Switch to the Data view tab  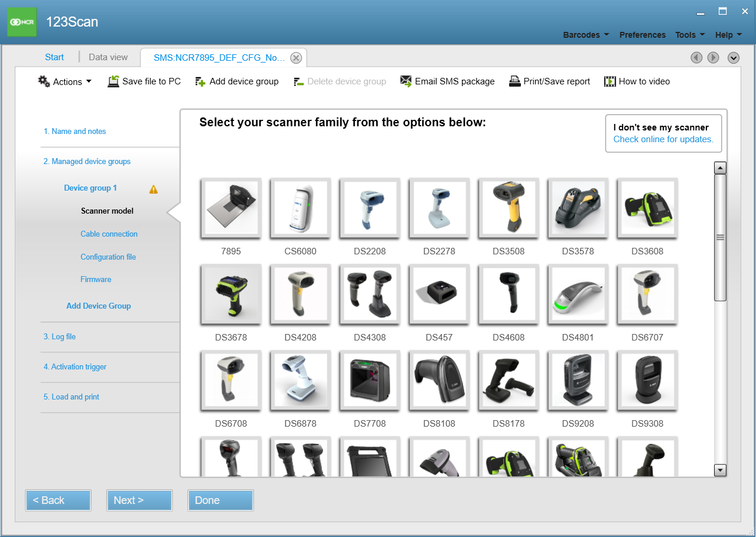(108, 57)
